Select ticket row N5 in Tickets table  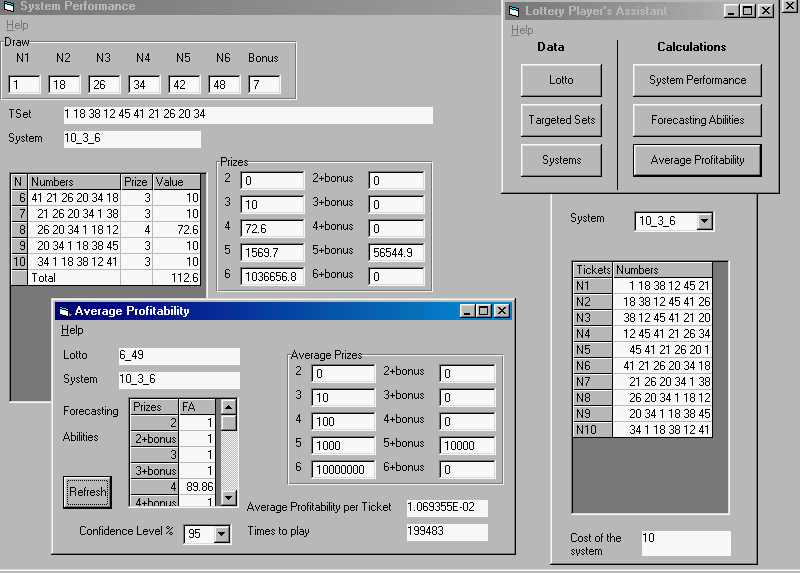(x=643, y=350)
